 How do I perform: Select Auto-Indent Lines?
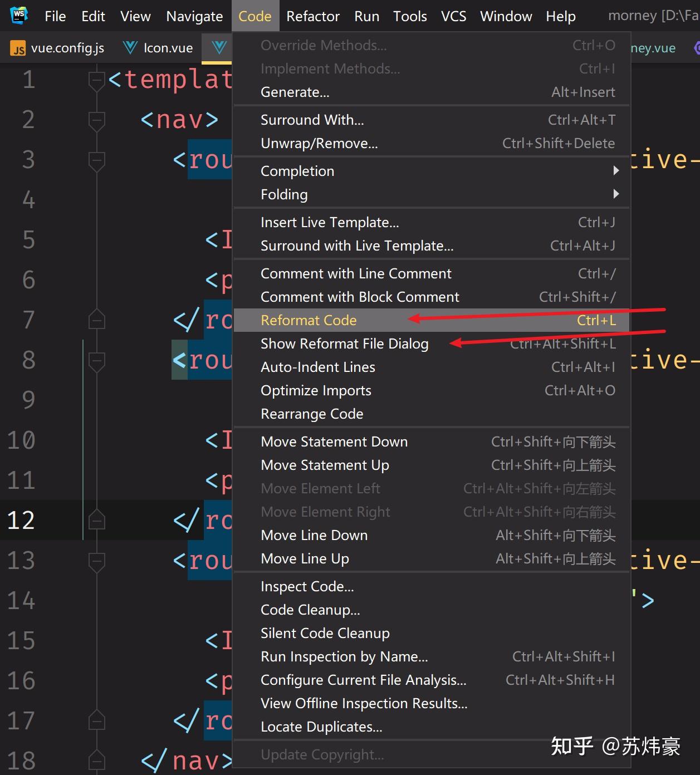point(432,367)
